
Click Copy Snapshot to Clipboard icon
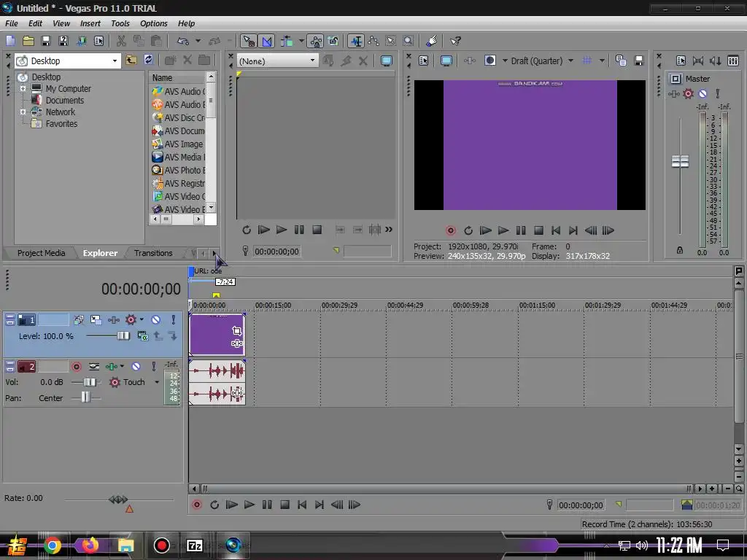pos(621,61)
